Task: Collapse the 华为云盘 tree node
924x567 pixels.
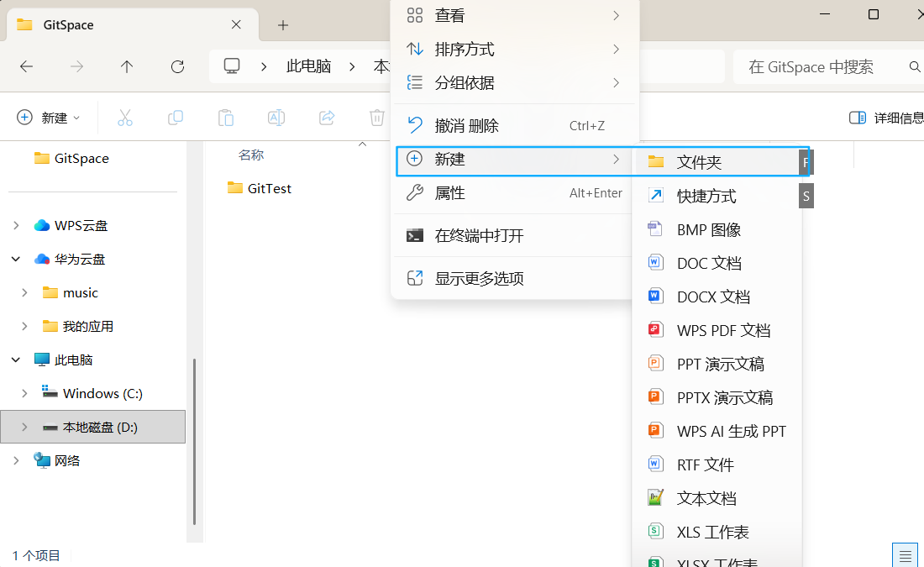Action: coord(15,259)
